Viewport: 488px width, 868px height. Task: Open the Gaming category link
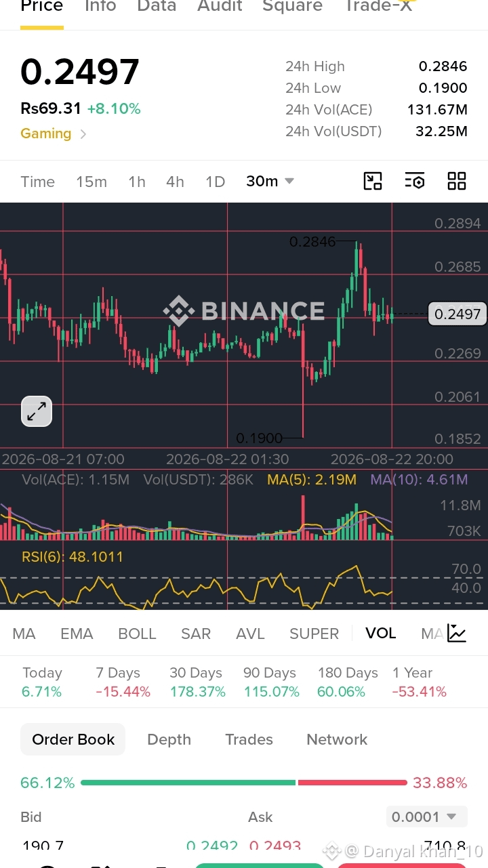54,133
